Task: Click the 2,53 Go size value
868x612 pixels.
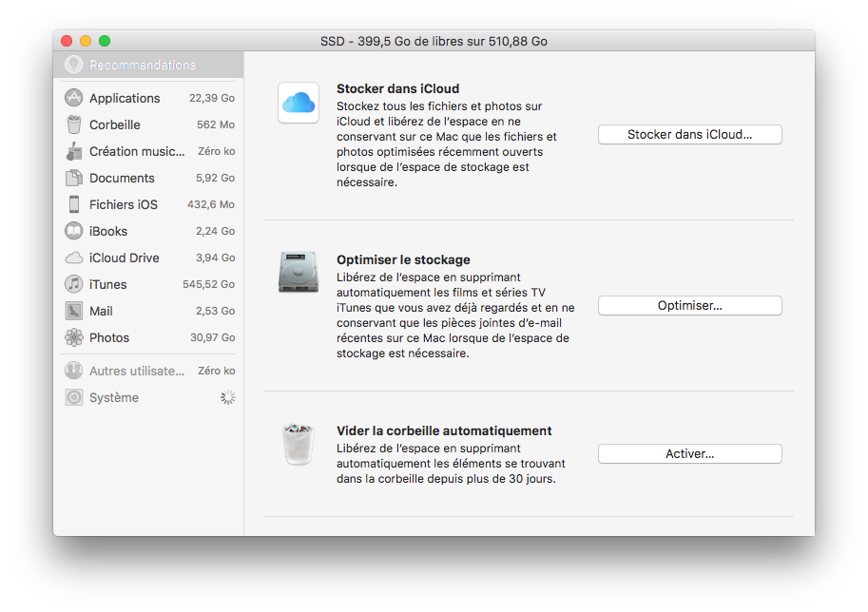Action: (x=216, y=311)
